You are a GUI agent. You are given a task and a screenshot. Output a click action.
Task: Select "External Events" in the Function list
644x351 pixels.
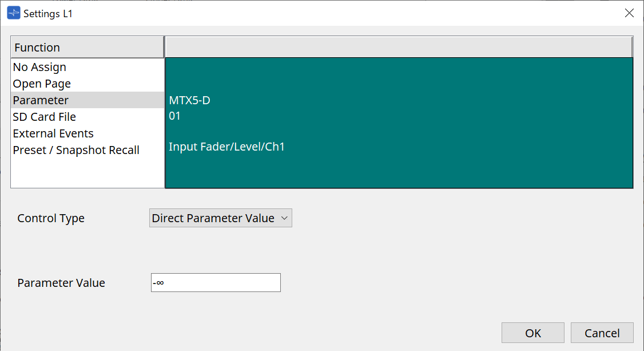point(53,133)
